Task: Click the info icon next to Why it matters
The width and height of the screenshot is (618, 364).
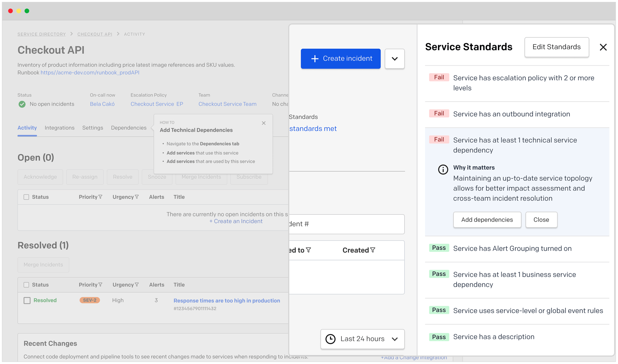Action: (x=443, y=170)
